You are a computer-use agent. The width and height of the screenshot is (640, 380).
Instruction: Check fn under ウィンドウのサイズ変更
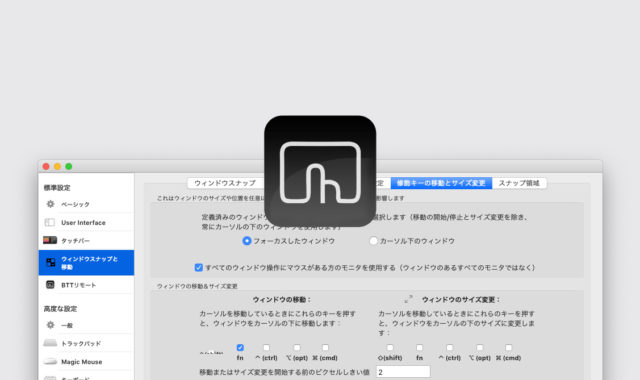[x=419, y=347]
